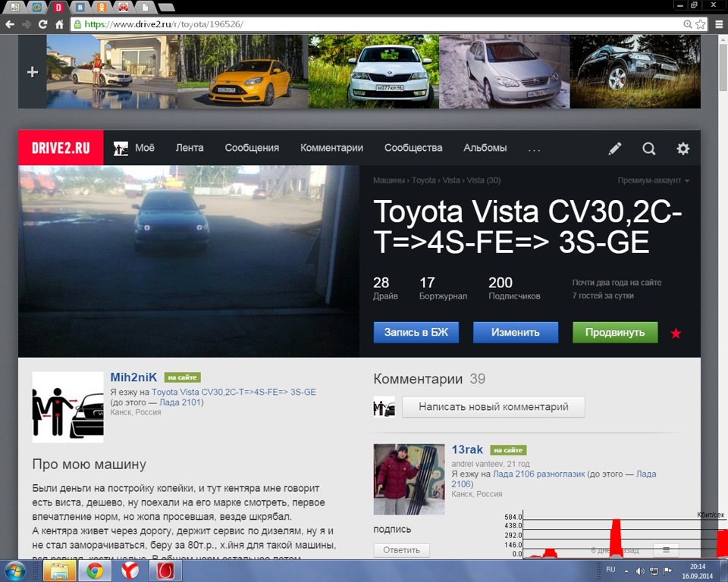Open the Windows Start button
This screenshot has height=582, width=728.
tap(15, 571)
